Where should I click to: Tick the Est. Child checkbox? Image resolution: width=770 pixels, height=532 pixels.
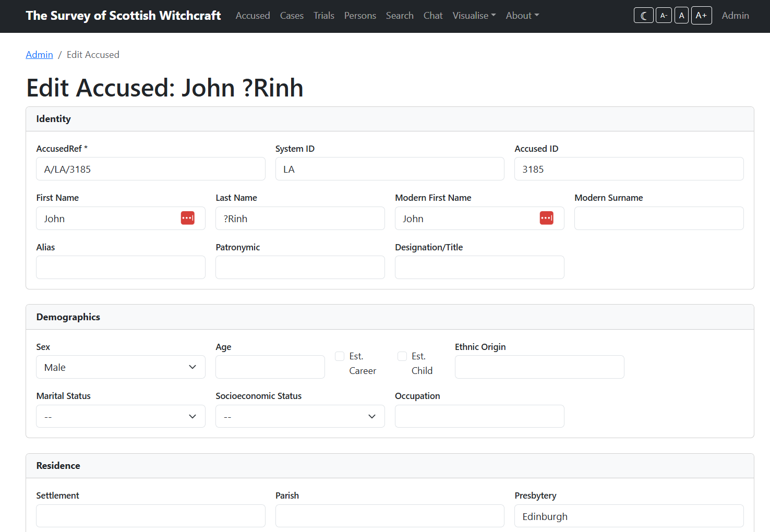(402, 356)
